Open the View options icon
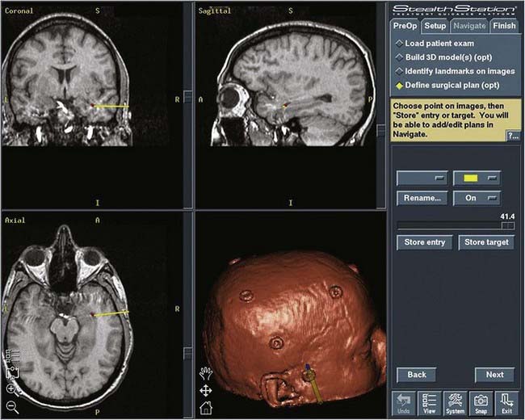This screenshot has width=525, height=420. click(x=429, y=401)
